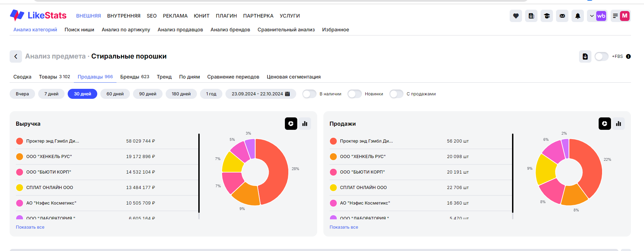Open the ПЛАГИН menu
The width and height of the screenshot is (644, 251).
point(226,16)
